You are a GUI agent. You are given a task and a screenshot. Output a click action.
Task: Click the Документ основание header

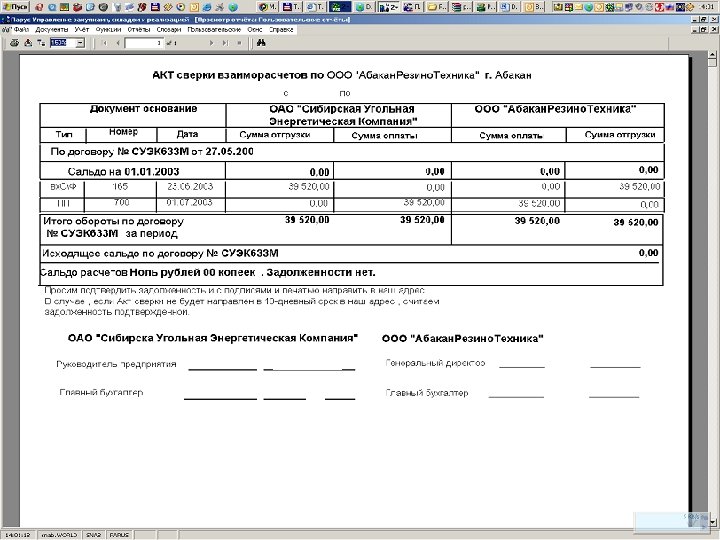point(143,109)
